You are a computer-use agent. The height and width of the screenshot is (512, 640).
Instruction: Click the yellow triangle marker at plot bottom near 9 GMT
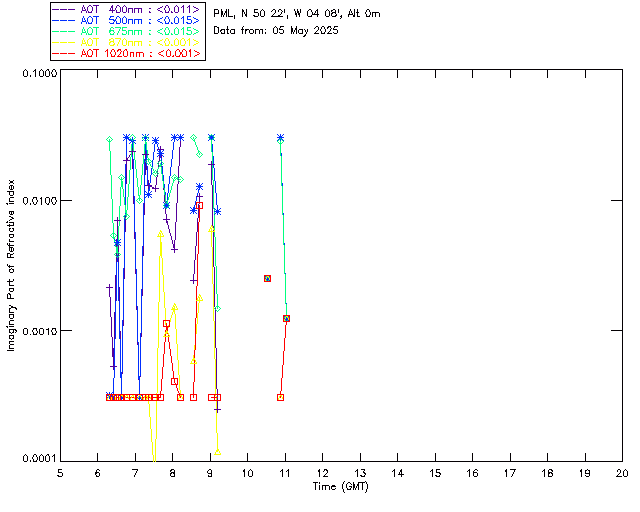(x=217, y=452)
